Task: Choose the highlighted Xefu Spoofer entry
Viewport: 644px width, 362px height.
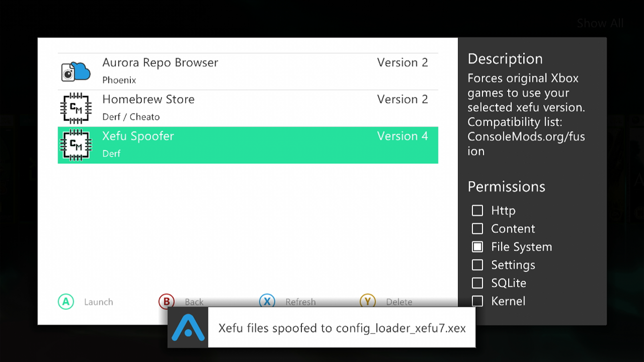Action: click(x=248, y=145)
